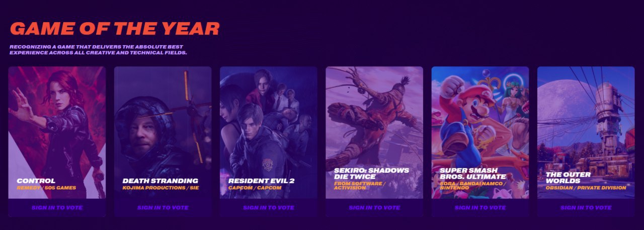The width and height of the screenshot is (644, 230).
Task: Click the Death Stranding title text
Action: (x=160, y=181)
